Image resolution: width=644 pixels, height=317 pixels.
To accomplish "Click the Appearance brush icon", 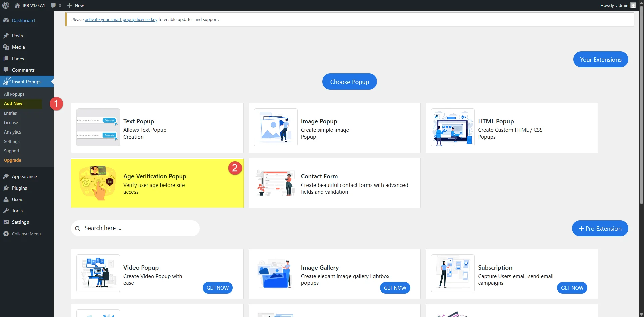I will 6,176.
